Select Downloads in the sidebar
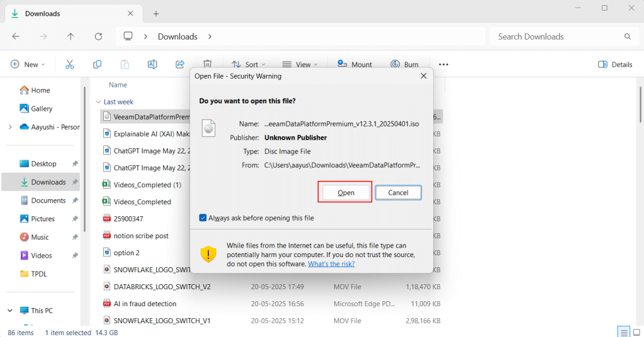The width and height of the screenshot is (644, 337). pyautogui.click(x=41, y=182)
